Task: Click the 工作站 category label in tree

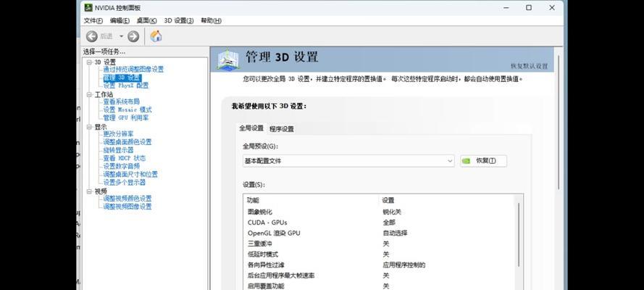Action: (x=104, y=94)
